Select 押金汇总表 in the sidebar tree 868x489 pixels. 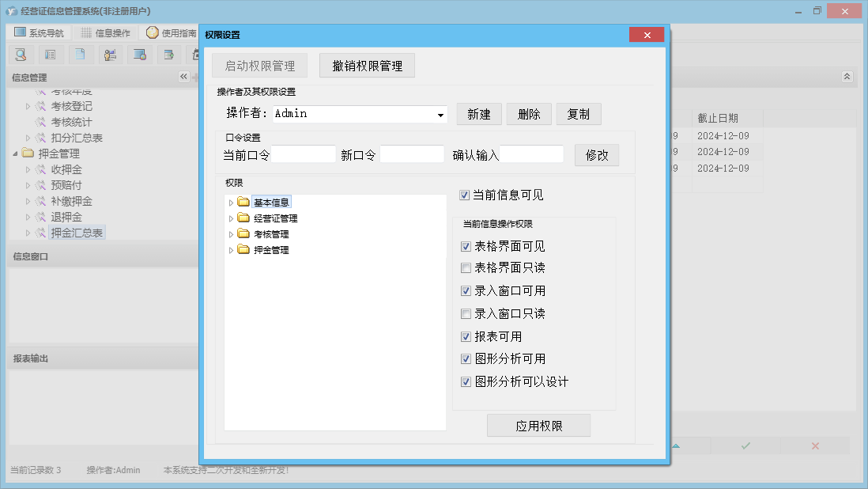tap(77, 233)
